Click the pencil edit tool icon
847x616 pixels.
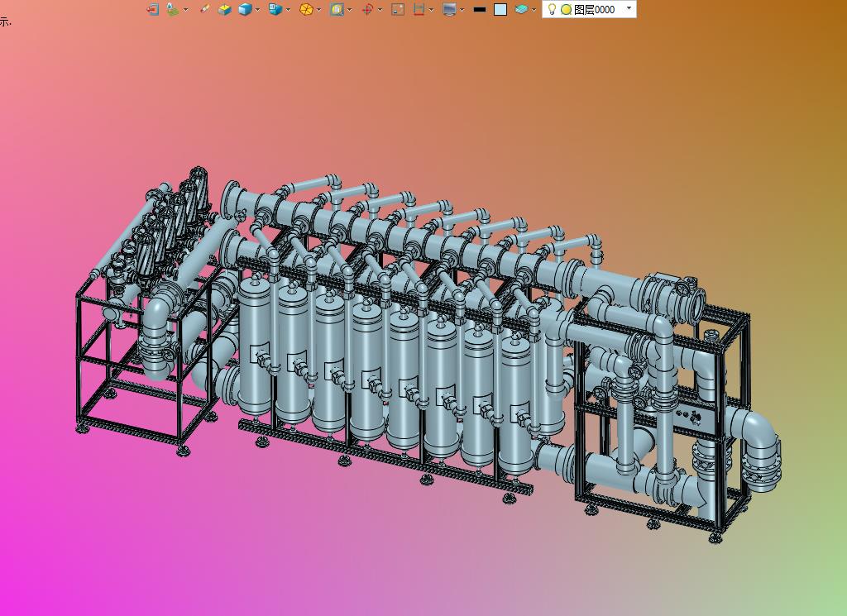[x=205, y=9]
